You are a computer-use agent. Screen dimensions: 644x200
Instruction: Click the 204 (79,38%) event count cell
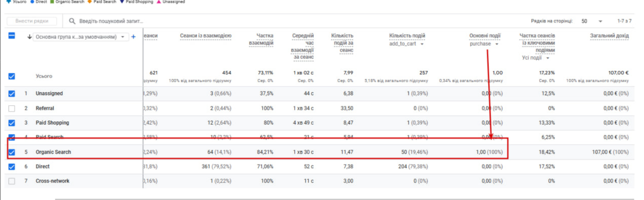click(413, 166)
